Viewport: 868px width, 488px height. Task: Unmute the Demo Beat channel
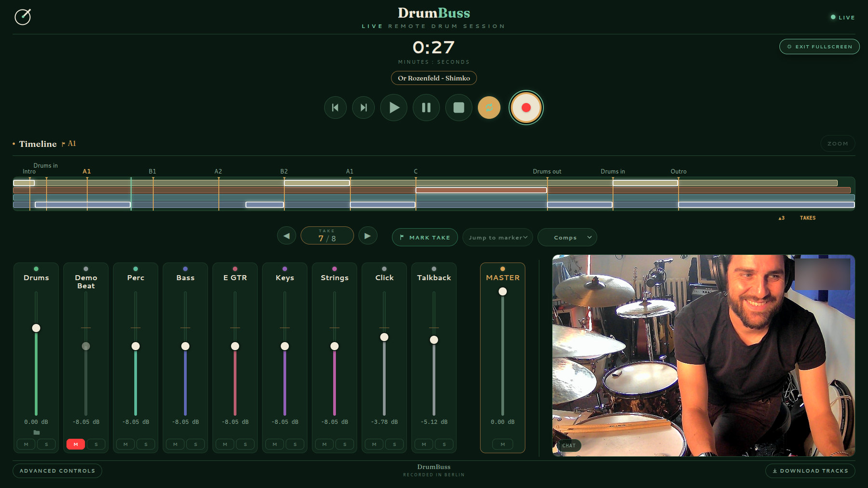(x=76, y=444)
